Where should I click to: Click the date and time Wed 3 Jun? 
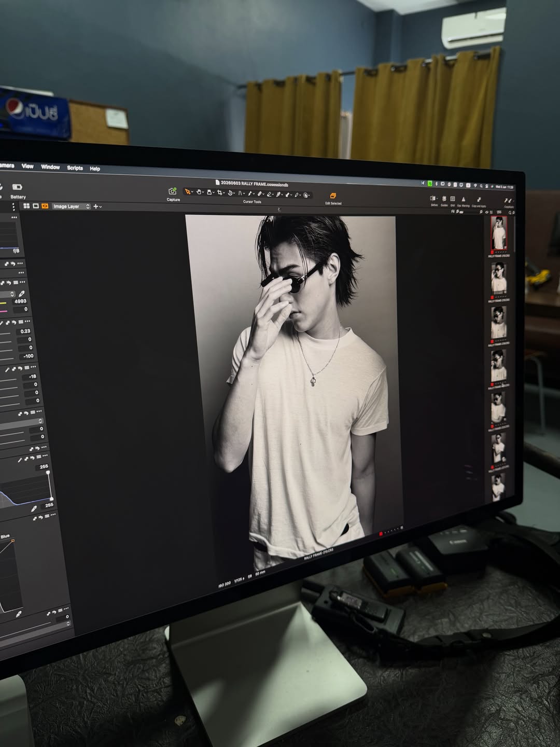point(505,187)
